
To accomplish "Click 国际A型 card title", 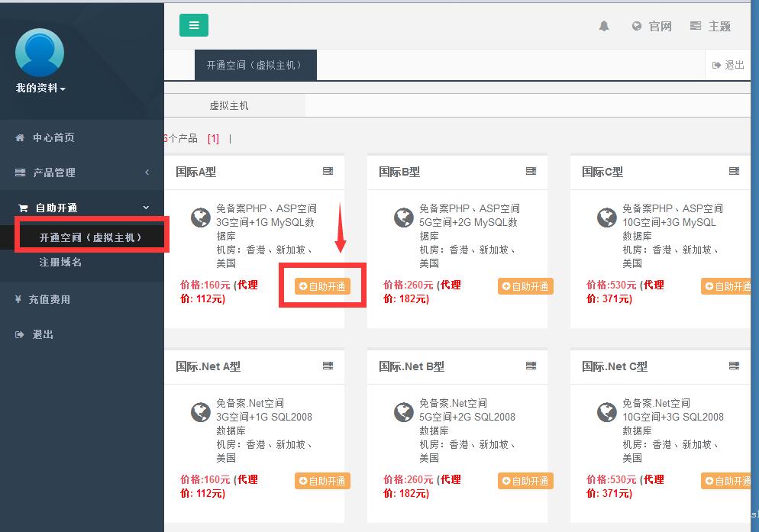I will pos(196,172).
